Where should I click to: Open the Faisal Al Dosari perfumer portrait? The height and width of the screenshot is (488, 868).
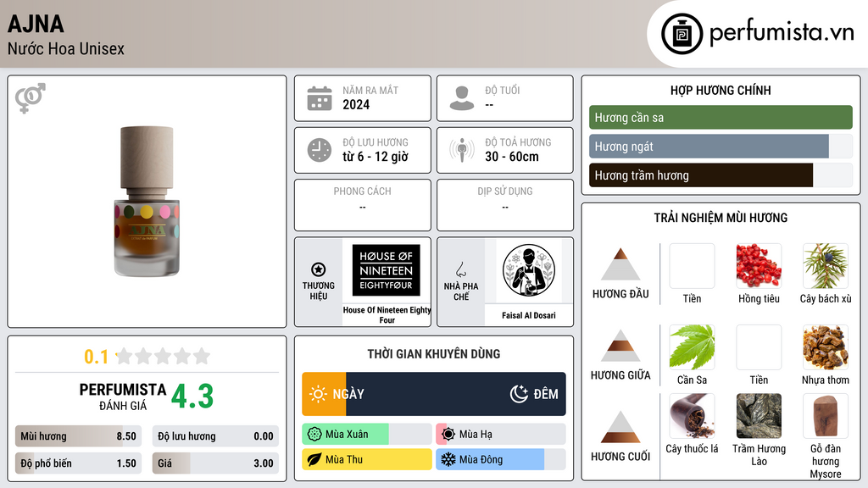point(529,270)
